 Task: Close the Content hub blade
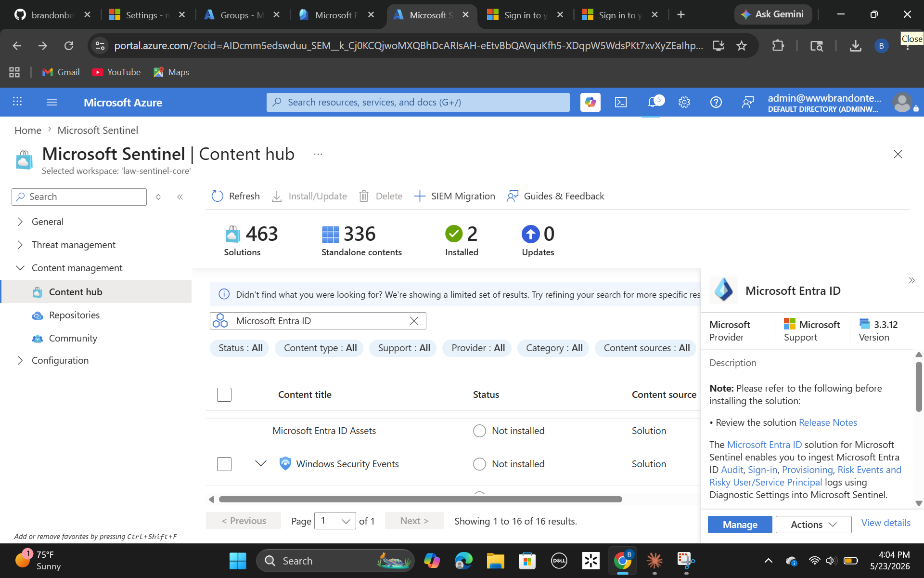(898, 154)
